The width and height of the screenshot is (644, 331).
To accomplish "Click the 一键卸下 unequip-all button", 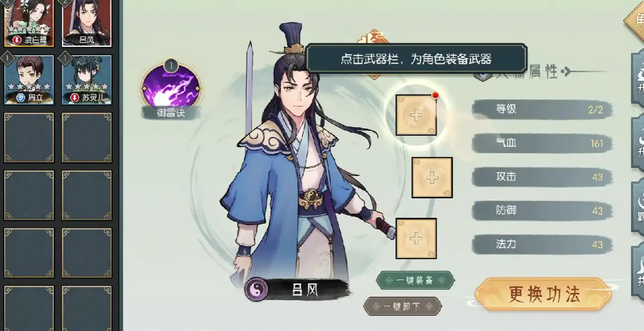I will point(402,306).
